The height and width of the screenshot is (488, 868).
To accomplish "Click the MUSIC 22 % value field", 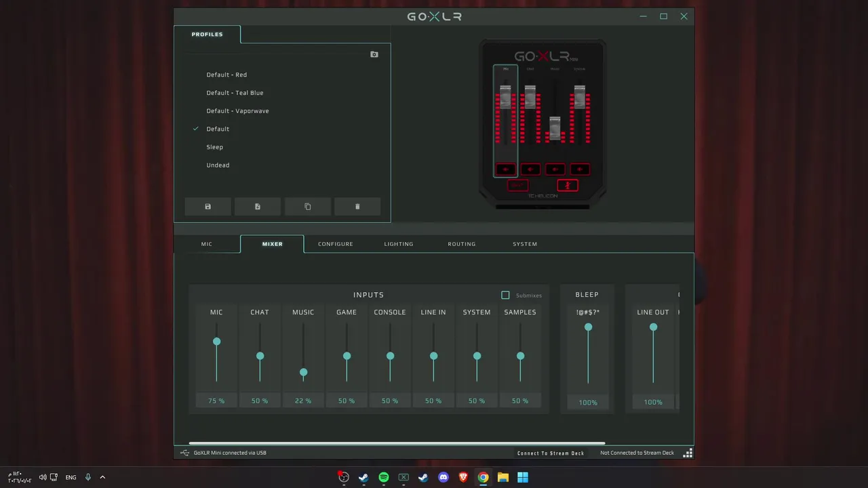I will 303,401.
